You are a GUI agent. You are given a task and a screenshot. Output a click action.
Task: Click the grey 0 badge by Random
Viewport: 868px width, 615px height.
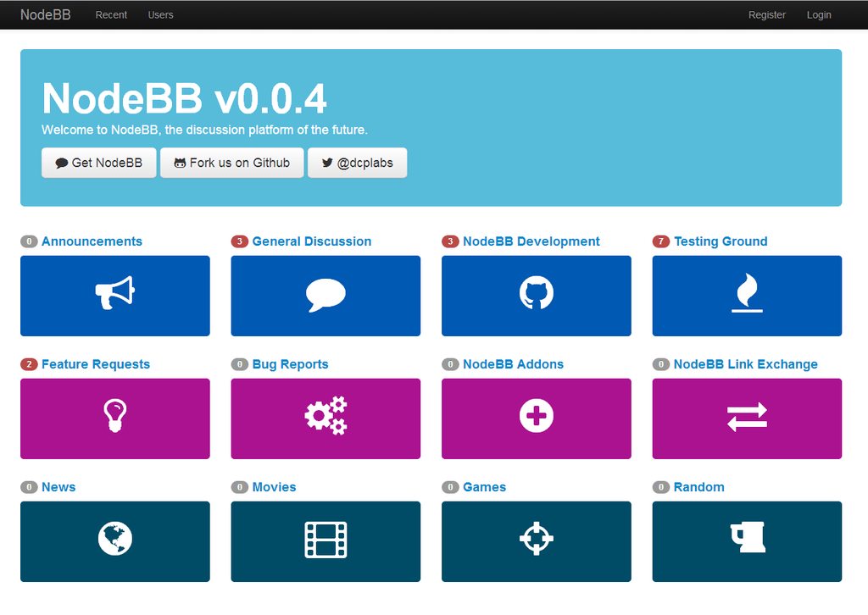pos(661,487)
